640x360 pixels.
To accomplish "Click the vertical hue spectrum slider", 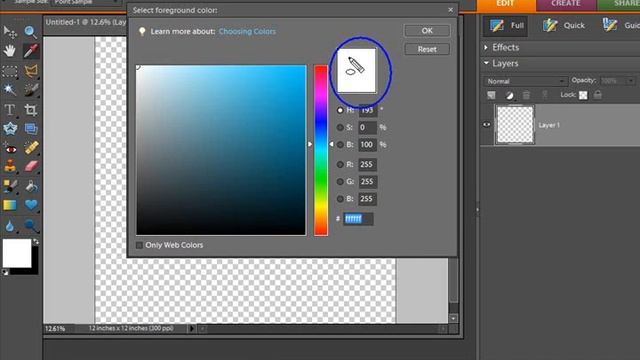I will [x=321, y=150].
